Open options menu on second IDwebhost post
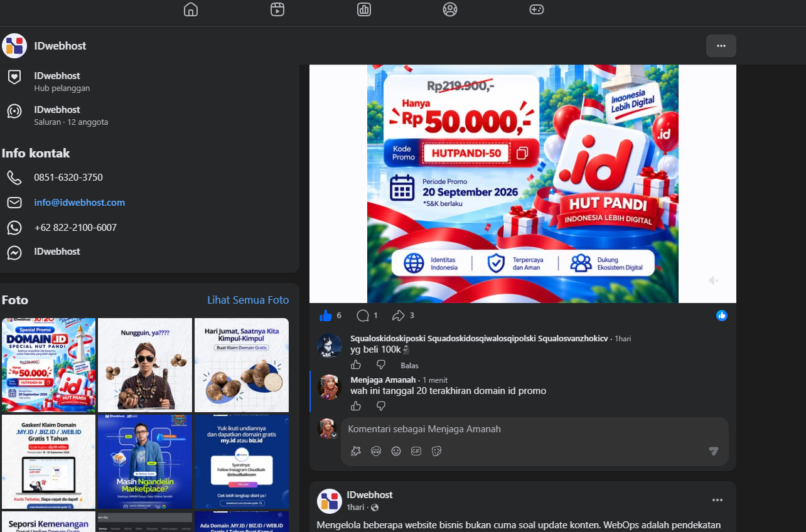This screenshot has width=806, height=532. [x=717, y=501]
